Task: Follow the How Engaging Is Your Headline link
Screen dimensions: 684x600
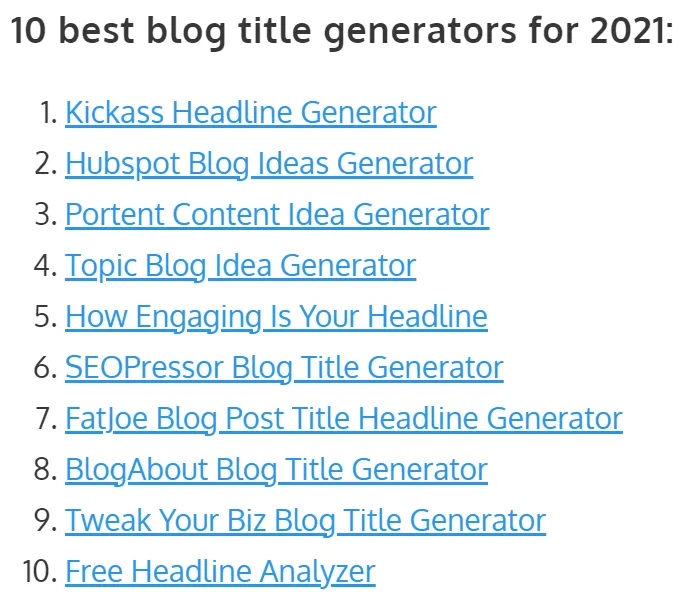Action: click(x=276, y=316)
